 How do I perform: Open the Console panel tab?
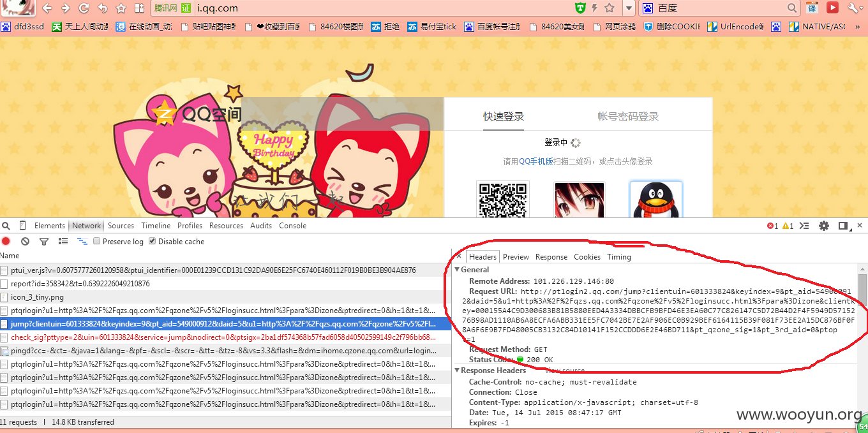coord(292,226)
